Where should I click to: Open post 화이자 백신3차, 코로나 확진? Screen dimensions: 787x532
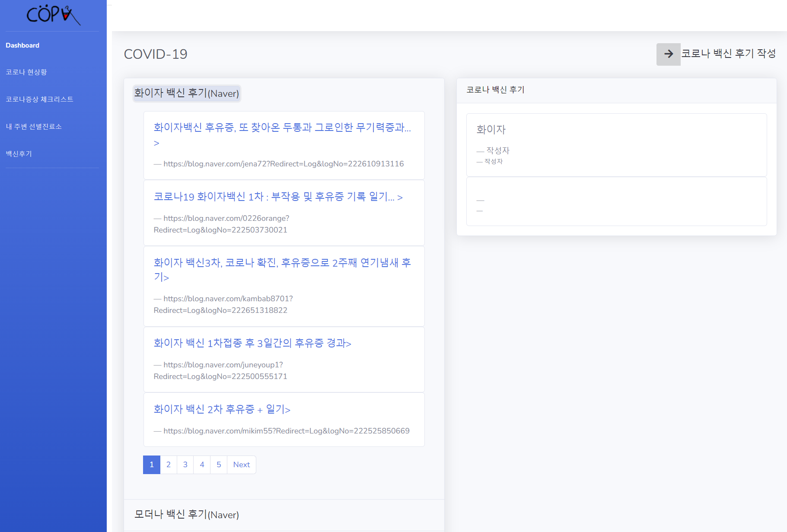click(282, 269)
